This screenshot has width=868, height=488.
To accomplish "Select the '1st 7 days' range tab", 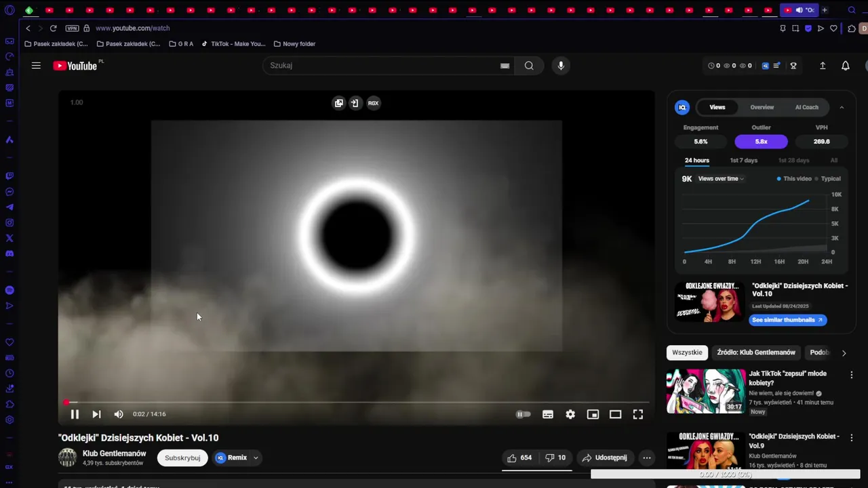I will 743,161.
